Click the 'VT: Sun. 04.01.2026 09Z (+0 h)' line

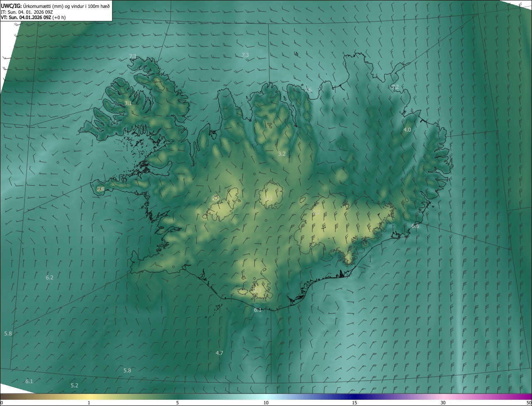tap(33, 17)
